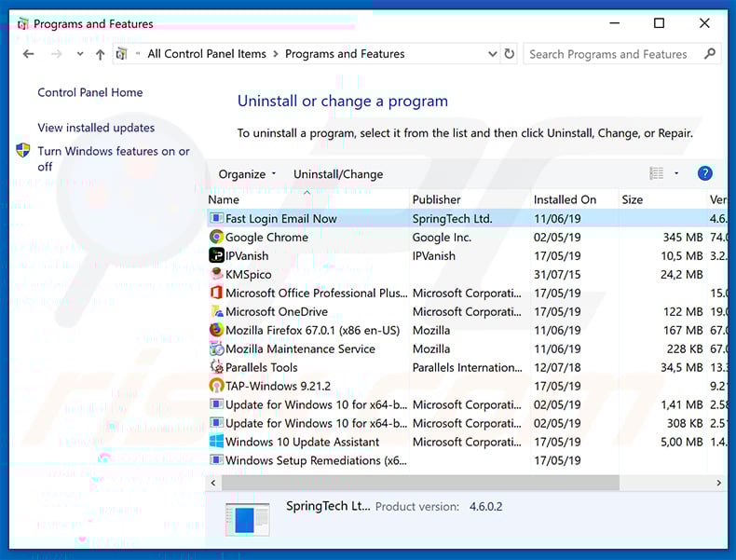The width and height of the screenshot is (736, 560).
Task: Click the details pane program thumbnail
Action: click(248, 520)
